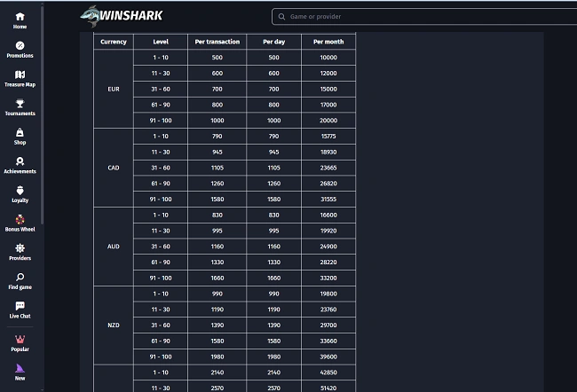This screenshot has height=392, width=577.
Task: Click EUR 1 - 10 level cell
Action: click(x=161, y=58)
